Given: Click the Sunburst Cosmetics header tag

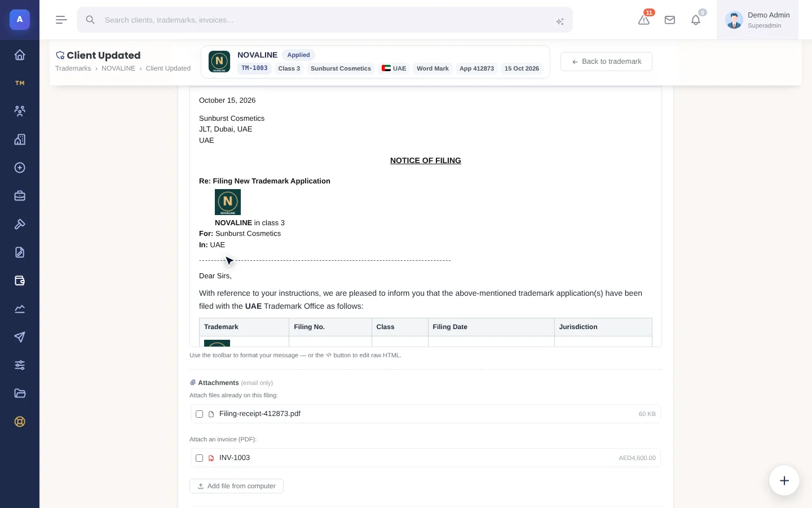Looking at the screenshot, I should (341, 68).
